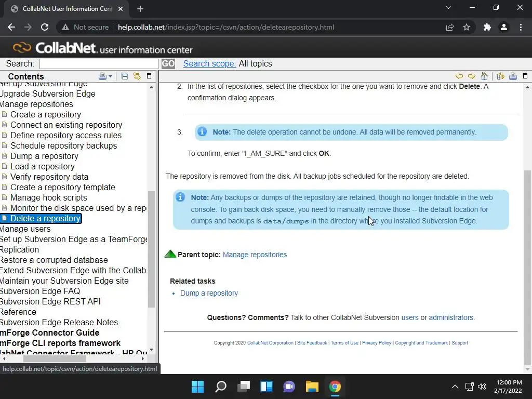Open Chrome three-dot menu
532x399 pixels.
tap(521, 27)
